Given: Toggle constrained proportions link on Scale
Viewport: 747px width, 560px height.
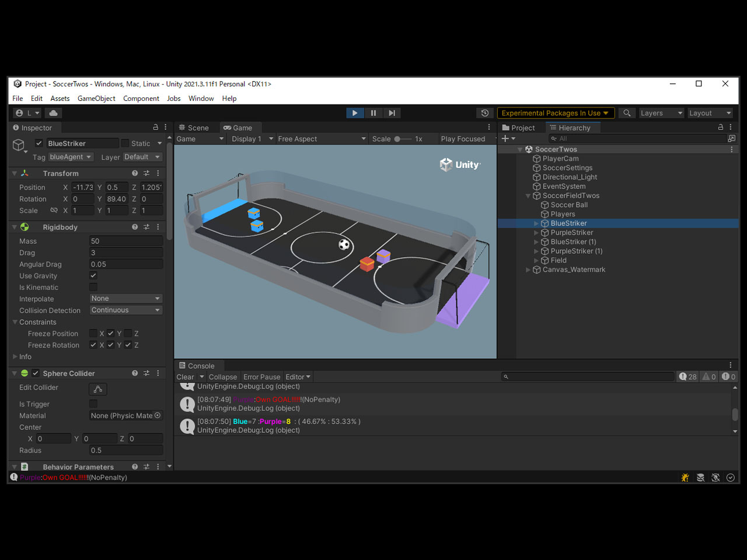Looking at the screenshot, I should (x=54, y=211).
